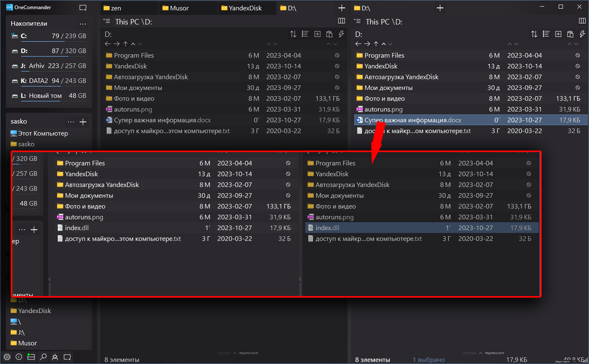Click This PC breadcrumb in right pane
The width and height of the screenshot is (589, 364).
tap(378, 22)
